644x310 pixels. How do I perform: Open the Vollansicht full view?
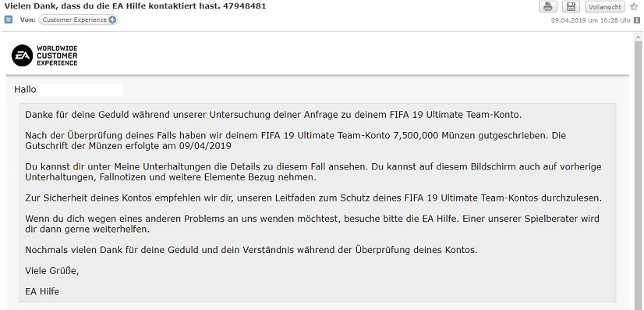pyautogui.click(x=604, y=7)
